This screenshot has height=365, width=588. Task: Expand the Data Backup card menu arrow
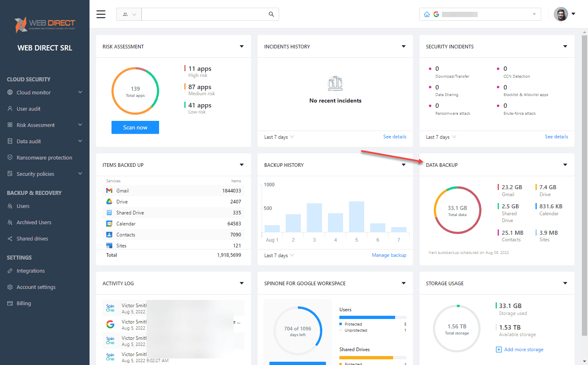pos(565,165)
